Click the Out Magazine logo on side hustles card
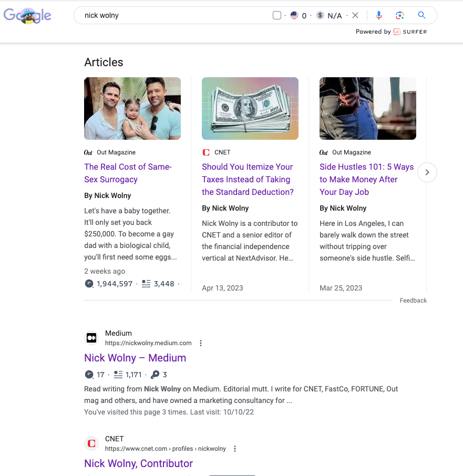463x476 pixels. click(x=324, y=152)
